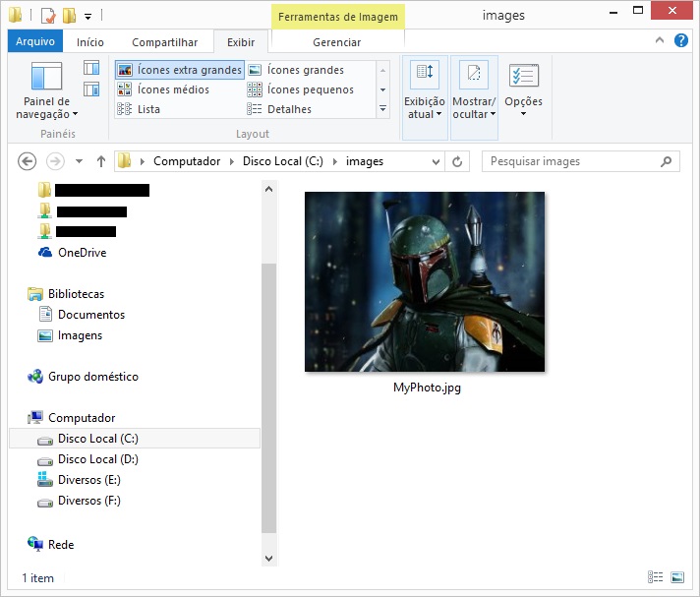Switch to the Compartilhar tab
700x597 pixels.
165,42
